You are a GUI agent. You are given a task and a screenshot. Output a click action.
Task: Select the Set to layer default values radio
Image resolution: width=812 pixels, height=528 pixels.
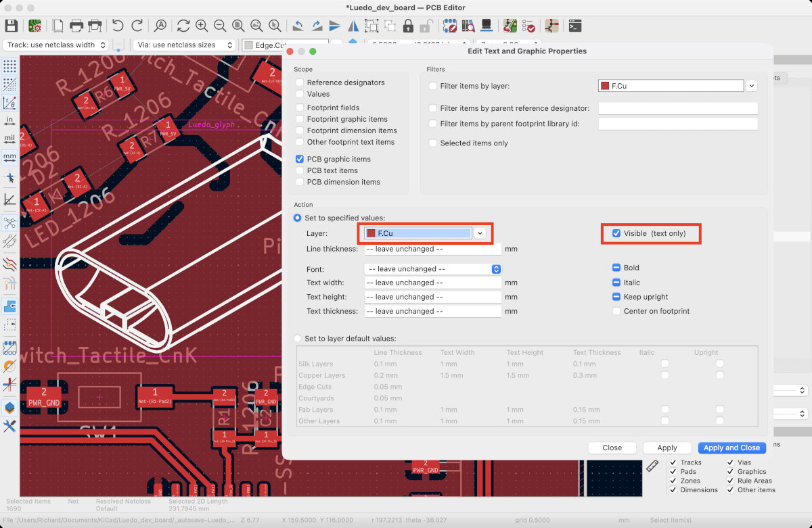(298, 339)
